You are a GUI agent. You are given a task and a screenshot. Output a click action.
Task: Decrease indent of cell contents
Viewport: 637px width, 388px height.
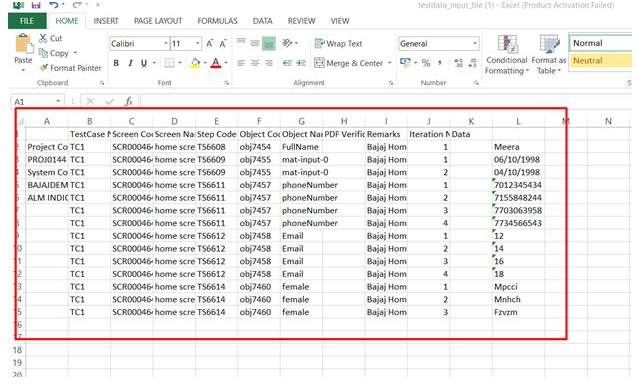coord(288,63)
